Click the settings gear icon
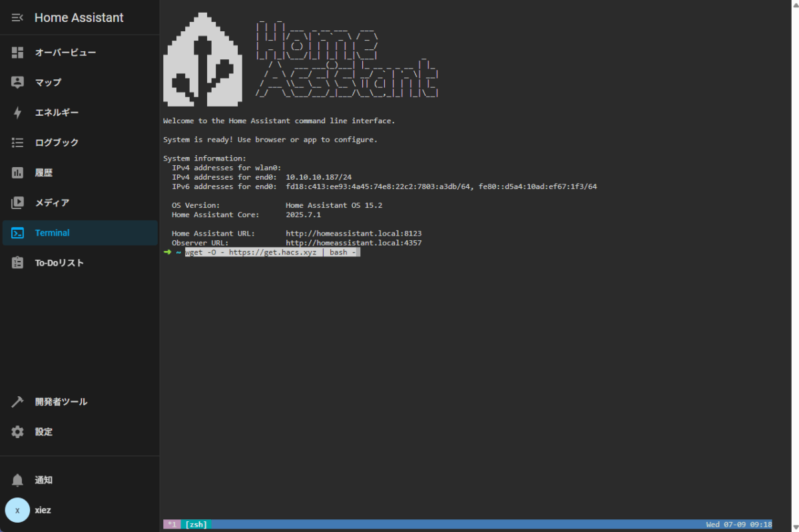Image resolution: width=799 pixels, height=532 pixels. (x=17, y=431)
